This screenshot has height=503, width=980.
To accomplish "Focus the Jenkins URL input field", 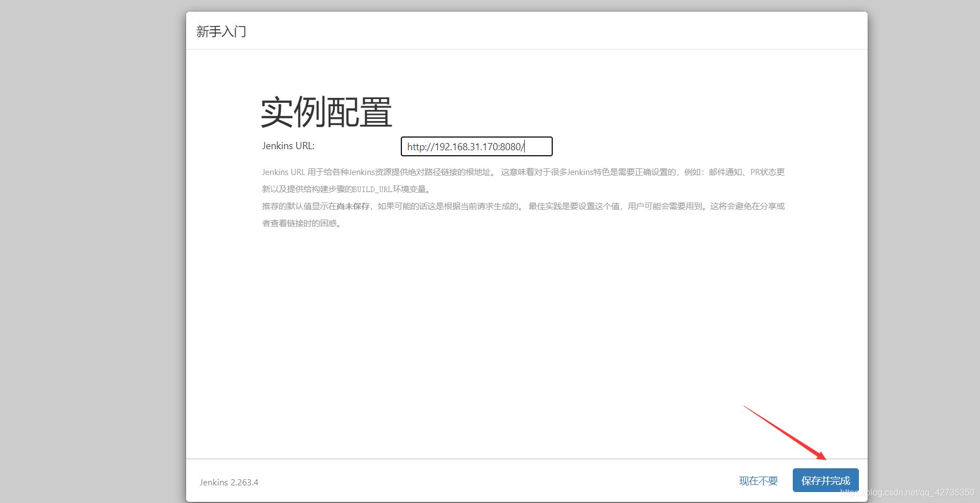I will click(x=476, y=146).
